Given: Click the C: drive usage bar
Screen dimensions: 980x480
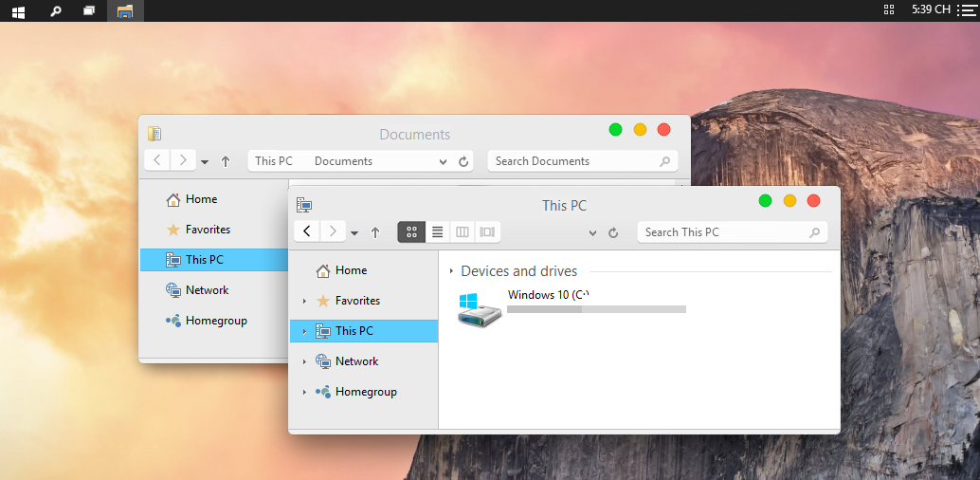Looking at the screenshot, I should pos(597,309).
